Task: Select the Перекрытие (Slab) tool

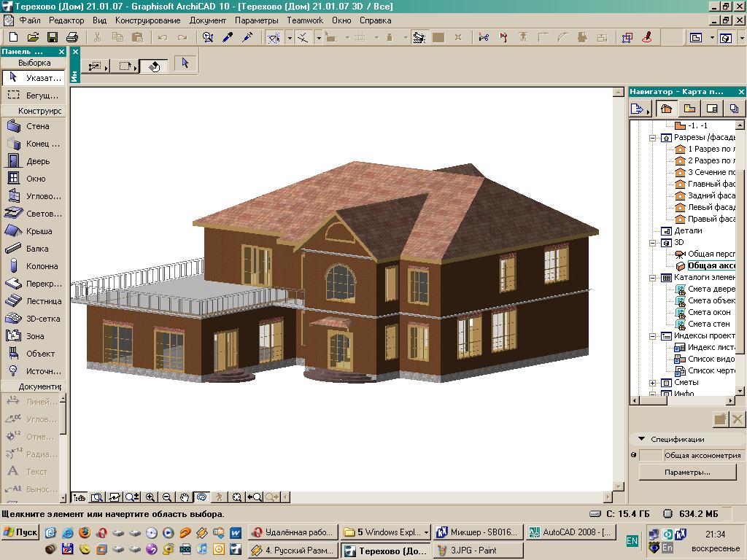Action: click(x=32, y=284)
